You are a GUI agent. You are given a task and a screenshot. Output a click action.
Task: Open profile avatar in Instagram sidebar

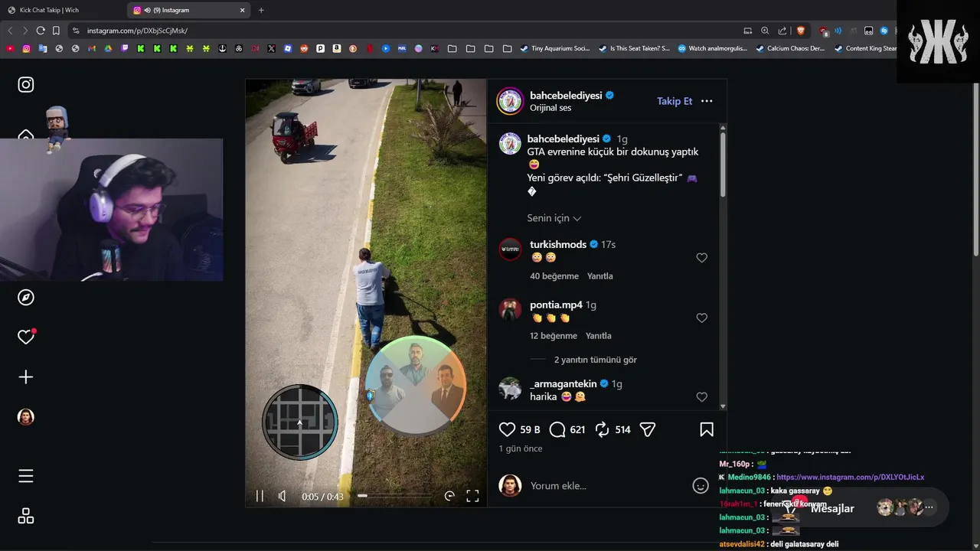click(x=26, y=417)
